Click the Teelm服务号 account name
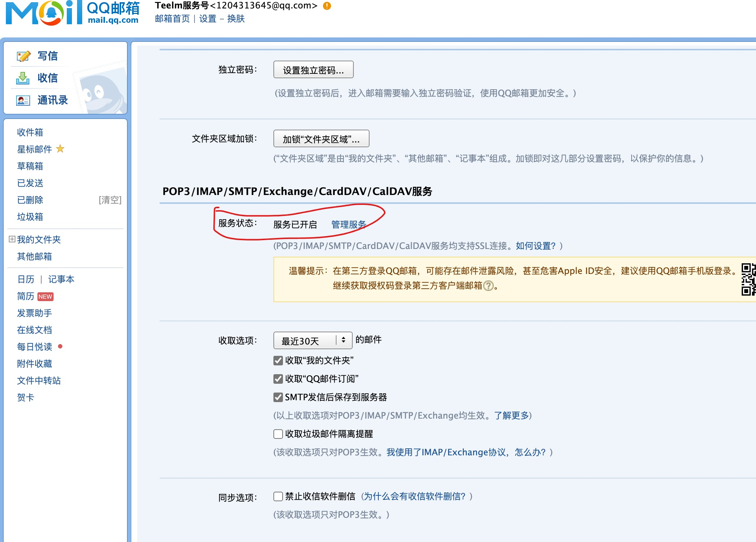 [182, 6]
